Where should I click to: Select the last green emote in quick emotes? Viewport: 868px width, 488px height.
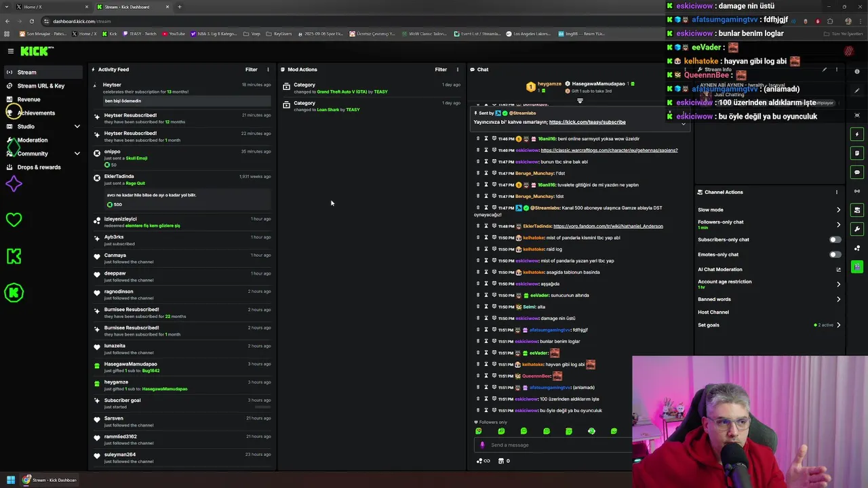click(614, 431)
